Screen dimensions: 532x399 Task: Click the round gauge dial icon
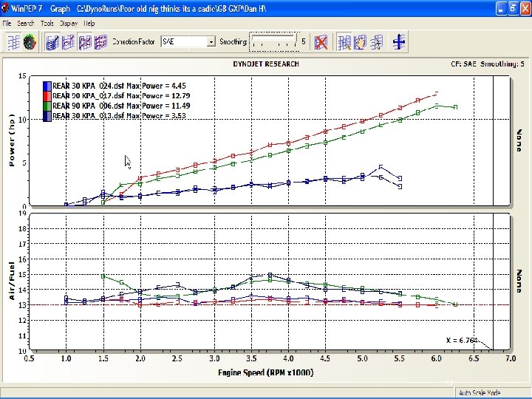(30, 42)
